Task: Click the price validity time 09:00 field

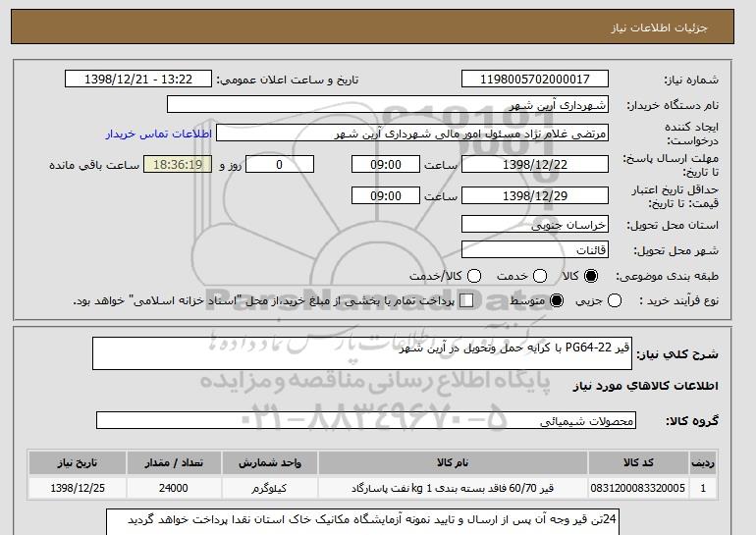Action: pos(386,195)
